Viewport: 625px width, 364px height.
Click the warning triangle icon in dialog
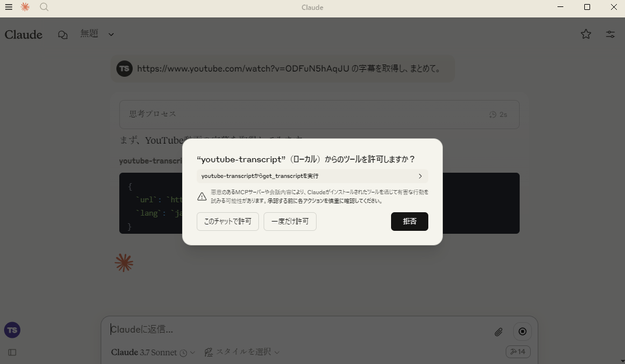pyautogui.click(x=202, y=197)
